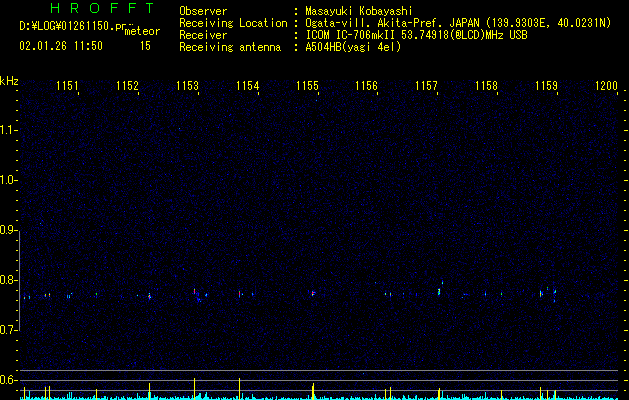Viewport: 629px width, 400px height.
Task: Click the 0.6 kHz frequency label
Action: [x=8, y=380]
